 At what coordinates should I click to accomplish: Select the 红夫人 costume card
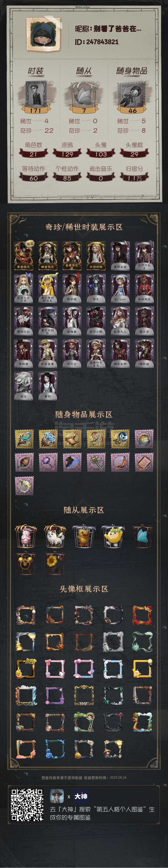point(120,321)
